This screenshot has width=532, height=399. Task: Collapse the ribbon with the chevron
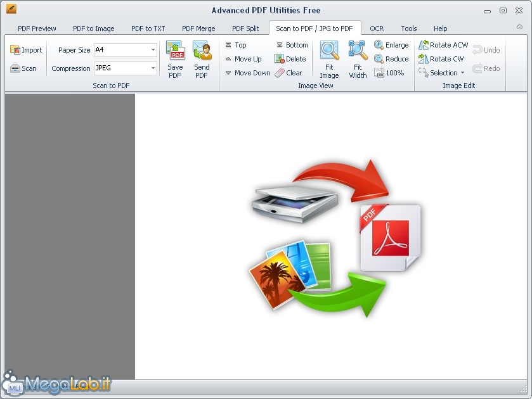point(519,27)
